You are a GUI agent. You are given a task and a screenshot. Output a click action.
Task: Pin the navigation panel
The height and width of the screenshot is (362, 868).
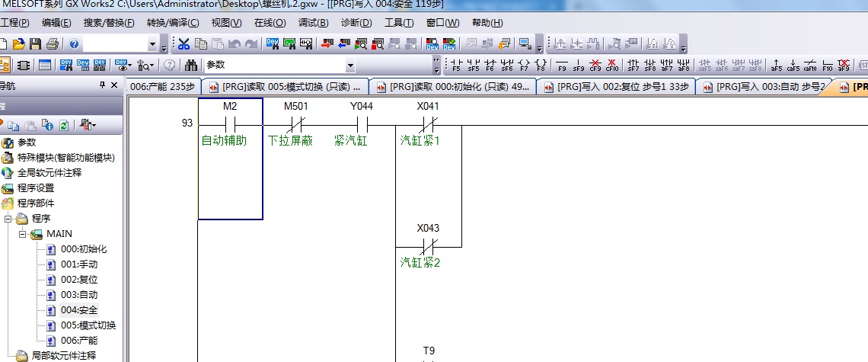pyautogui.click(x=102, y=85)
